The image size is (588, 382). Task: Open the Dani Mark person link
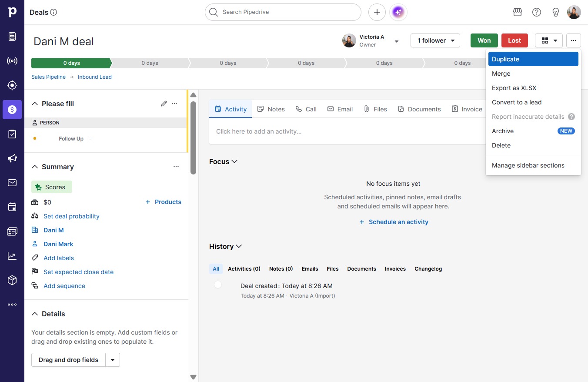click(x=58, y=244)
